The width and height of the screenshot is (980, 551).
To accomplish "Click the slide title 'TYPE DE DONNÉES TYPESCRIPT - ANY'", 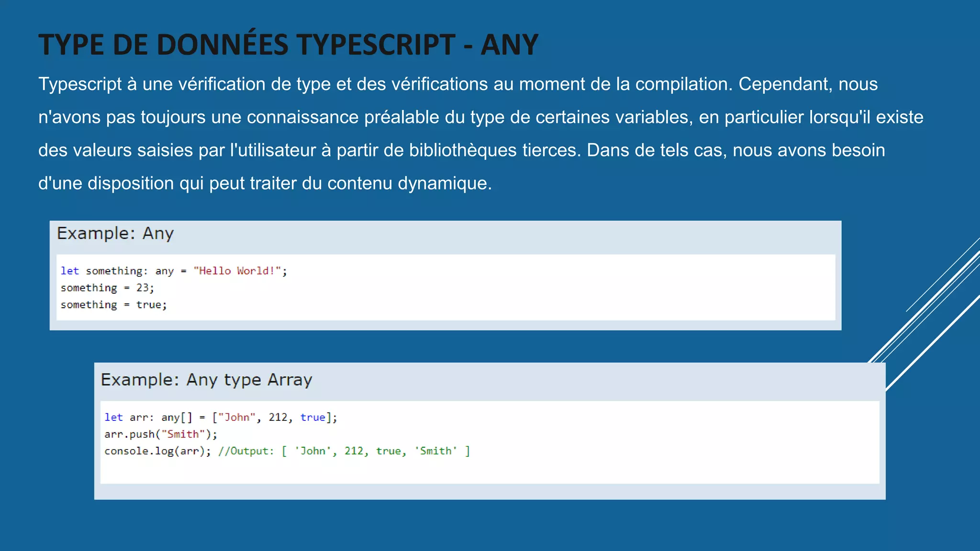I will tap(289, 44).
